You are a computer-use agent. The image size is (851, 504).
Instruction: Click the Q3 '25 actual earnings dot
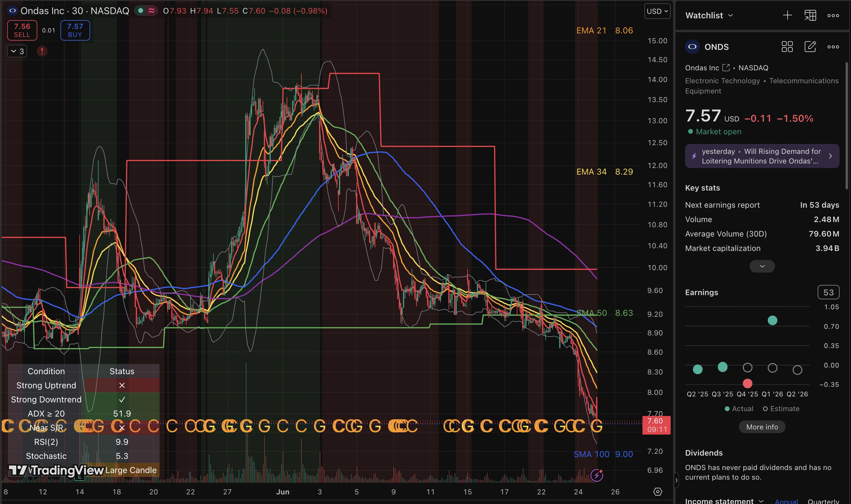click(722, 367)
